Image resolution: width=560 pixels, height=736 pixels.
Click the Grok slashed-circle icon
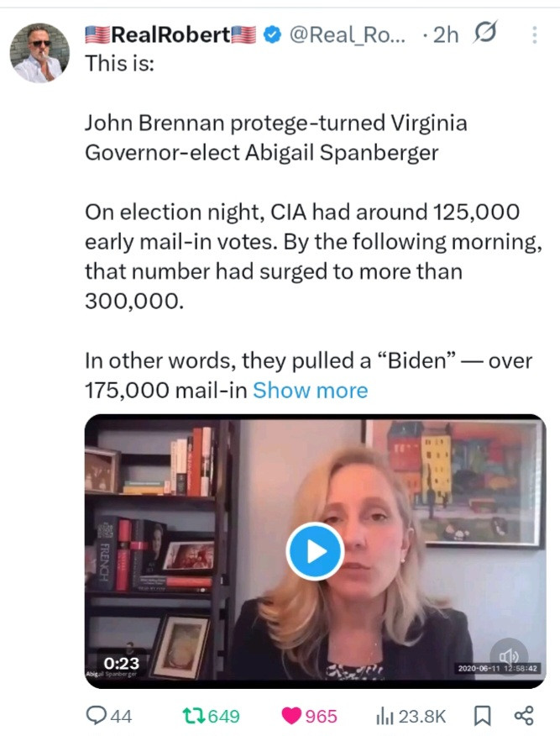pos(484,34)
